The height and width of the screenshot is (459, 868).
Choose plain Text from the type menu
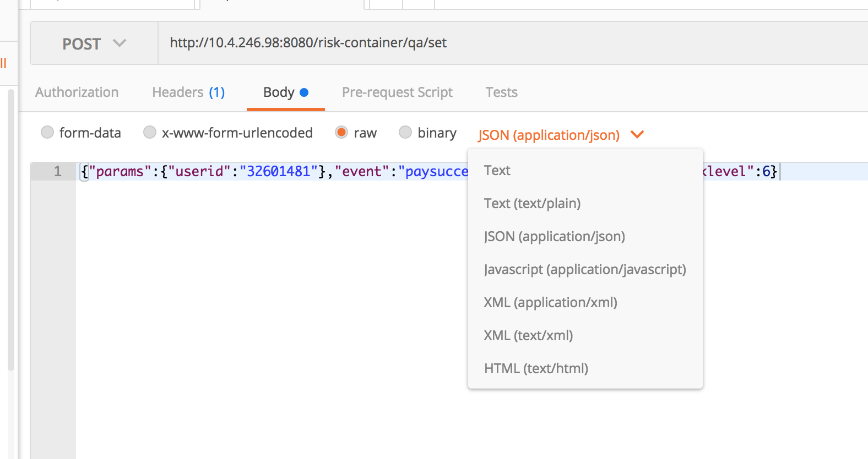497,171
